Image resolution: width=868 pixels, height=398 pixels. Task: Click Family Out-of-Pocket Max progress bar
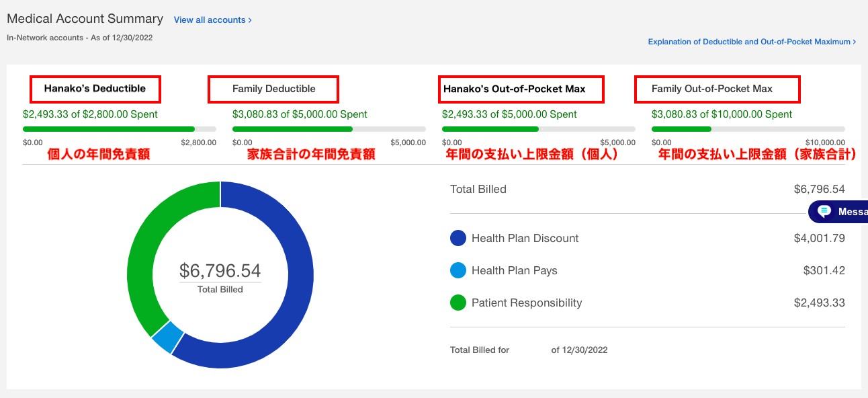click(748, 128)
